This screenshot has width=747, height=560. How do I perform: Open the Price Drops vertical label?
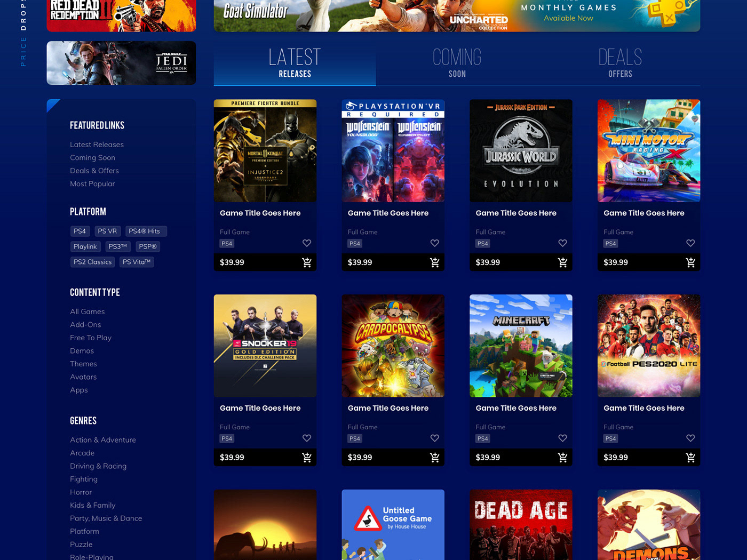(23, 33)
